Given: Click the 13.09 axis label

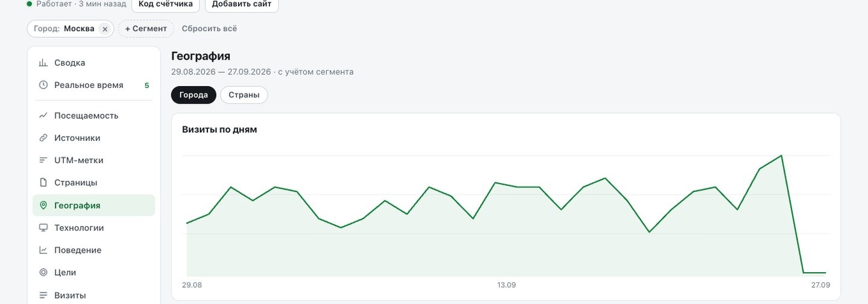Looking at the screenshot, I should [507, 285].
